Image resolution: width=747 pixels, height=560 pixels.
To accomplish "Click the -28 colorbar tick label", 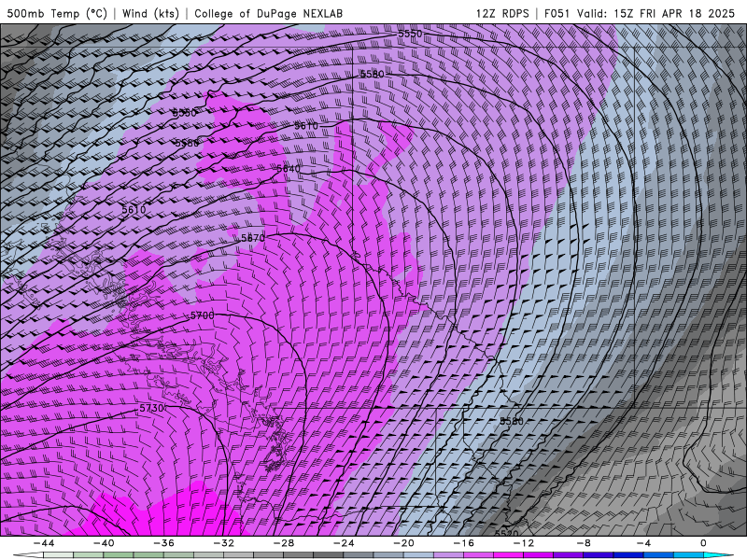I will (284, 543).
